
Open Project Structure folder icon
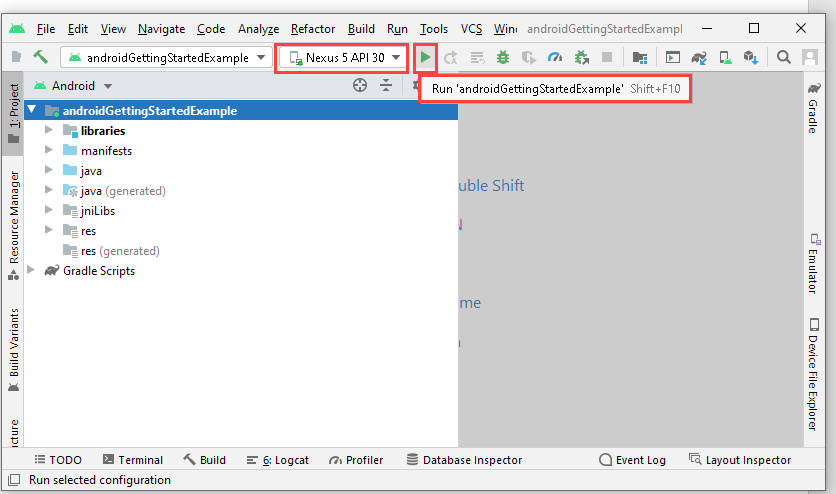(640, 57)
